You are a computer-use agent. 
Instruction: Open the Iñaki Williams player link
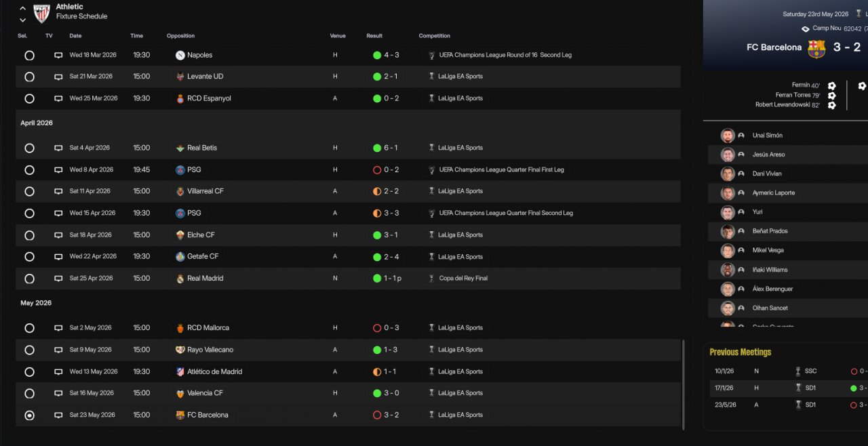(770, 270)
